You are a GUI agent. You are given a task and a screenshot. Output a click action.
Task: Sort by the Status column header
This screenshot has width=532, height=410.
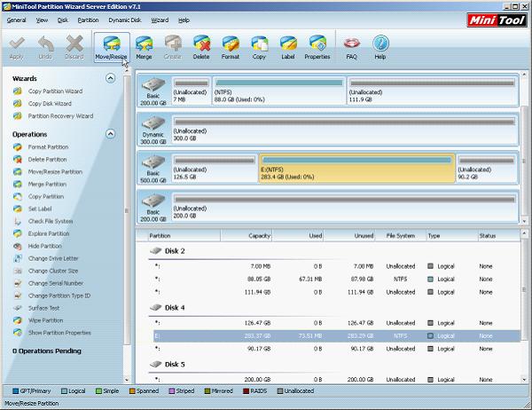pyautogui.click(x=498, y=235)
